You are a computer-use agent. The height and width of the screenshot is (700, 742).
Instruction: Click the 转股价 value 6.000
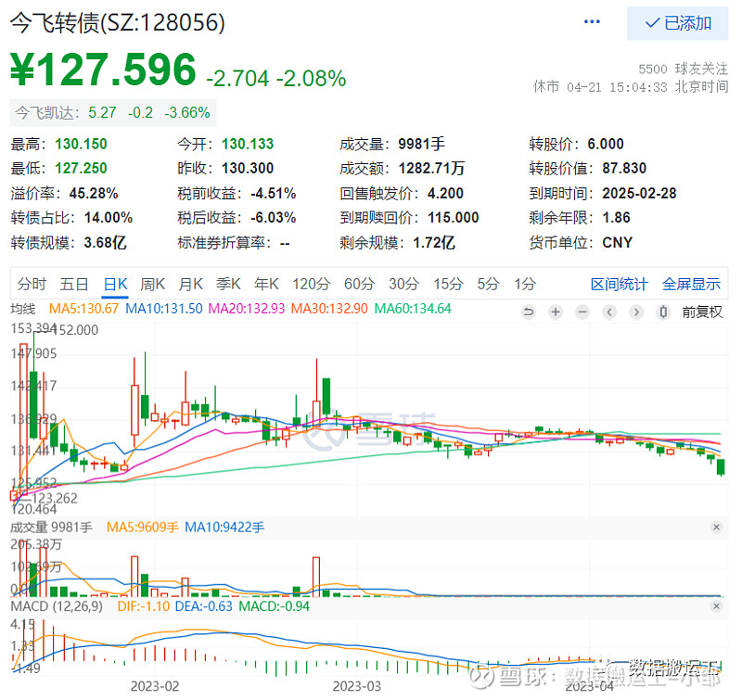[606, 144]
